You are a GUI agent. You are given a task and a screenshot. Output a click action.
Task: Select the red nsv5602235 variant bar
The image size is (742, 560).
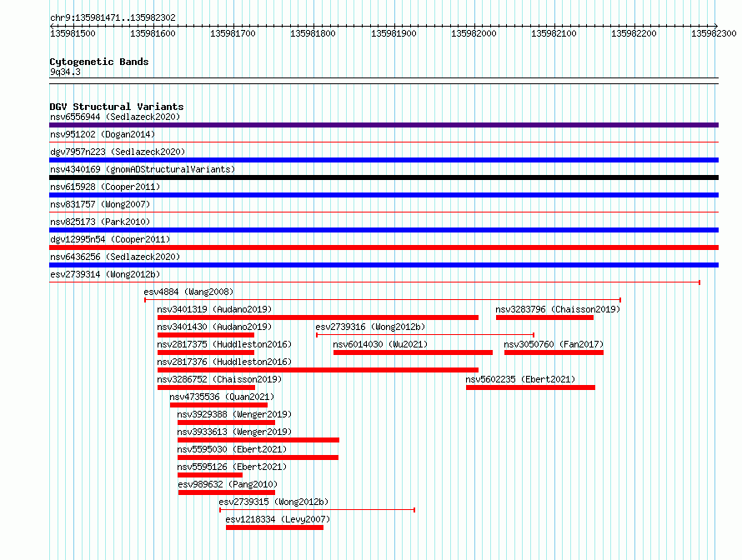pyautogui.click(x=530, y=387)
